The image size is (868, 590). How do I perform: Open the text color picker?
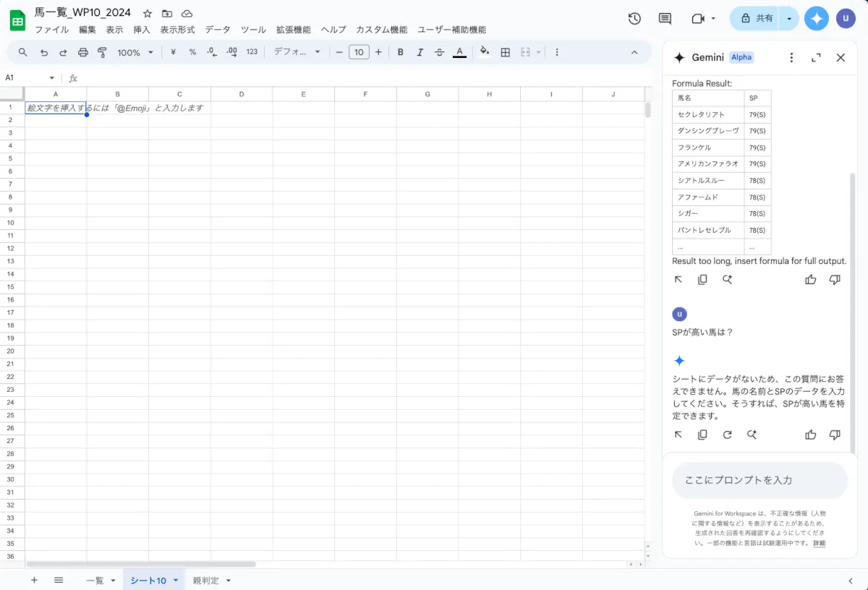pos(459,52)
